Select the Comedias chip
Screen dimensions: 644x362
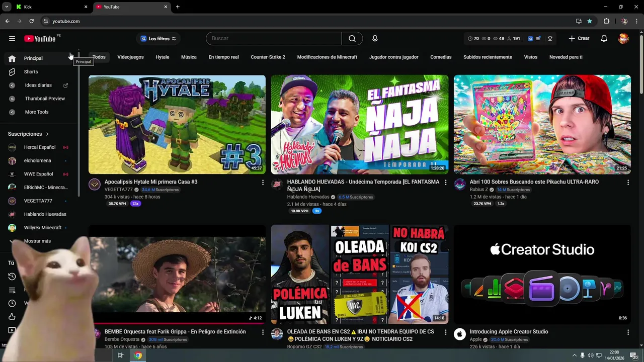441,57
